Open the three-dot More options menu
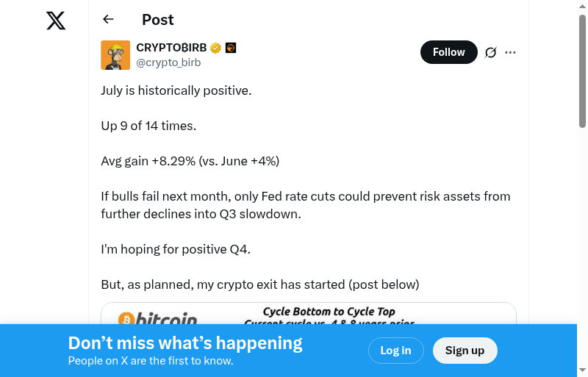This screenshot has width=588, height=377. (x=511, y=52)
